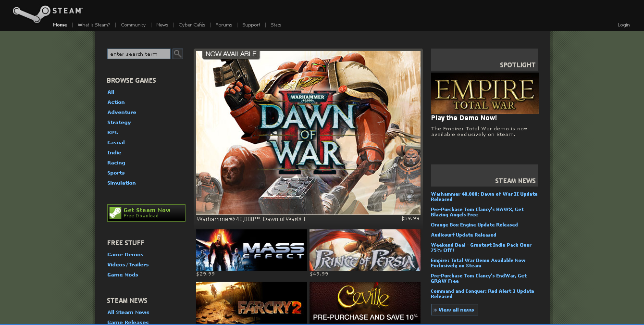Open Red Alert 3 Update Released news
644x325 pixels.
tap(483, 294)
